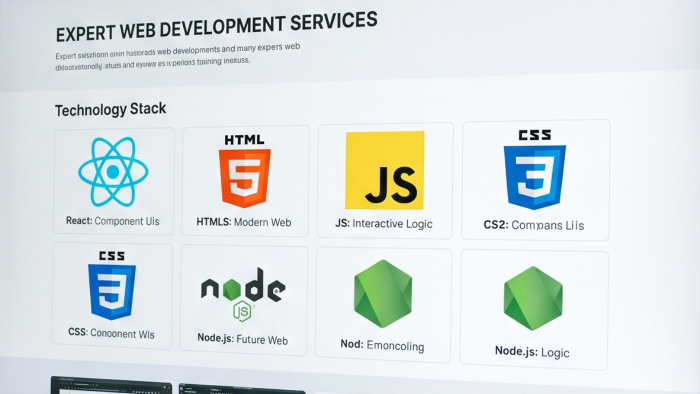
Task: Click the intro paragraph under the title
Action: pos(178,57)
